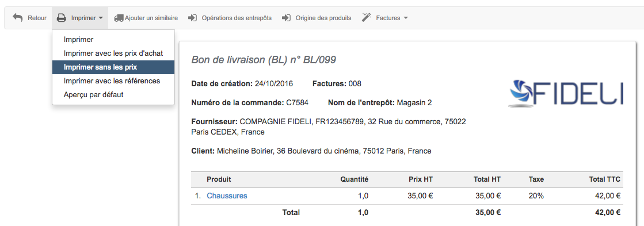
Task: Collapse the Imprimer dropdown caret
Action: (101, 18)
